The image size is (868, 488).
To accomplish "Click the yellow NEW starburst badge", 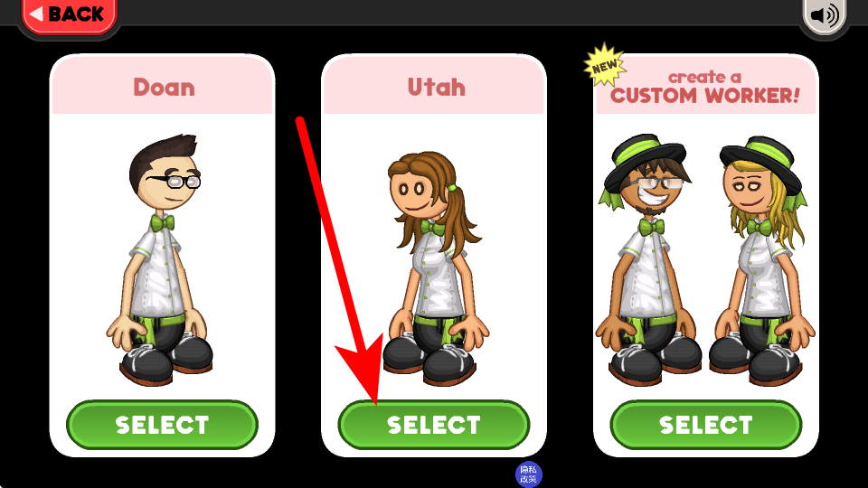I will pyautogui.click(x=605, y=65).
